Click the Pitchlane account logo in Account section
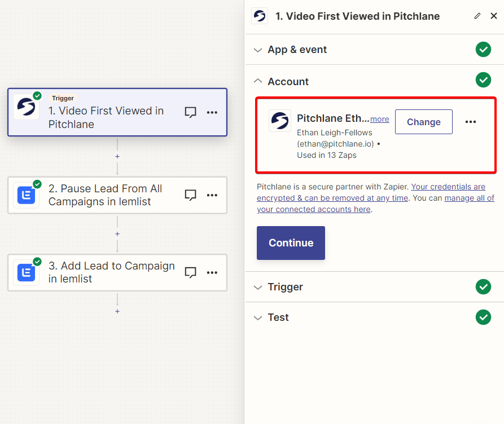Image resolution: width=504 pixels, height=424 pixels. 279,121
